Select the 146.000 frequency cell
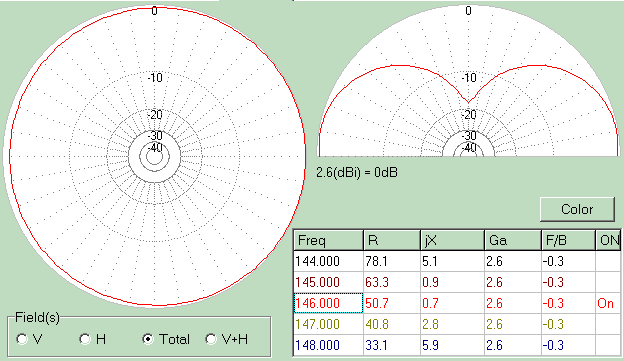This screenshot has width=624, height=361. click(328, 303)
